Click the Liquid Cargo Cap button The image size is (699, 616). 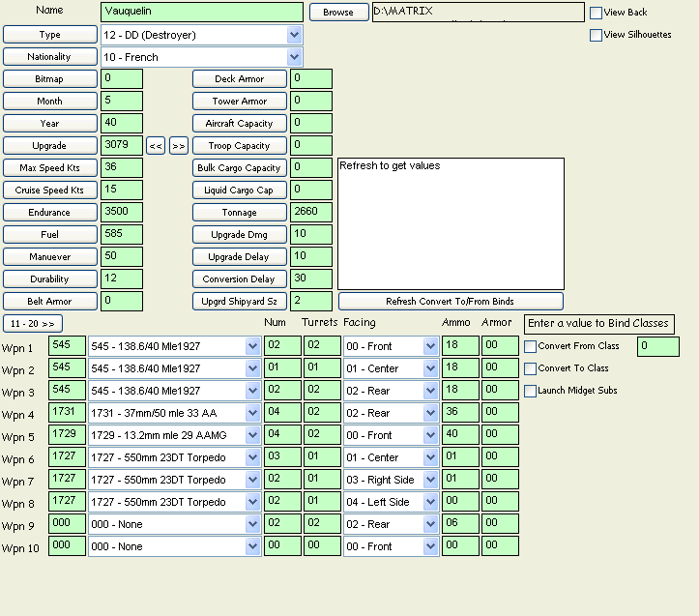(x=240, y=190)
